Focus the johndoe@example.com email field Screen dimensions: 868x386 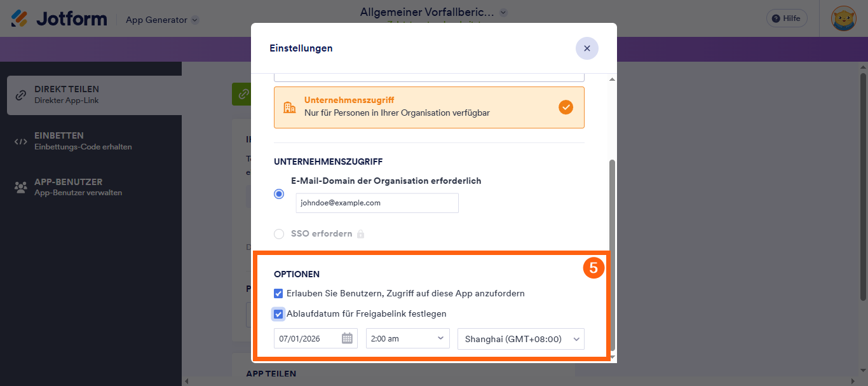click(x=377, y=203)
